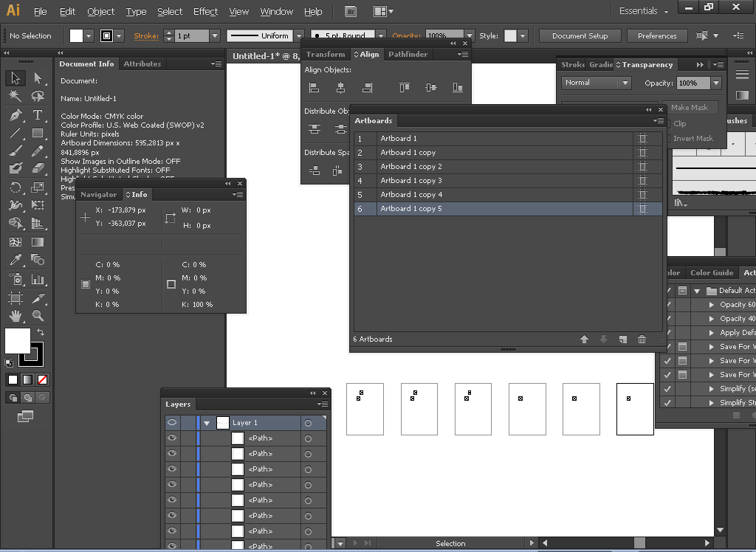Image resolution: width=756 pixels, height=552 pixels.
Task: Select the Type tool
Action: click(x=38, y=115)
